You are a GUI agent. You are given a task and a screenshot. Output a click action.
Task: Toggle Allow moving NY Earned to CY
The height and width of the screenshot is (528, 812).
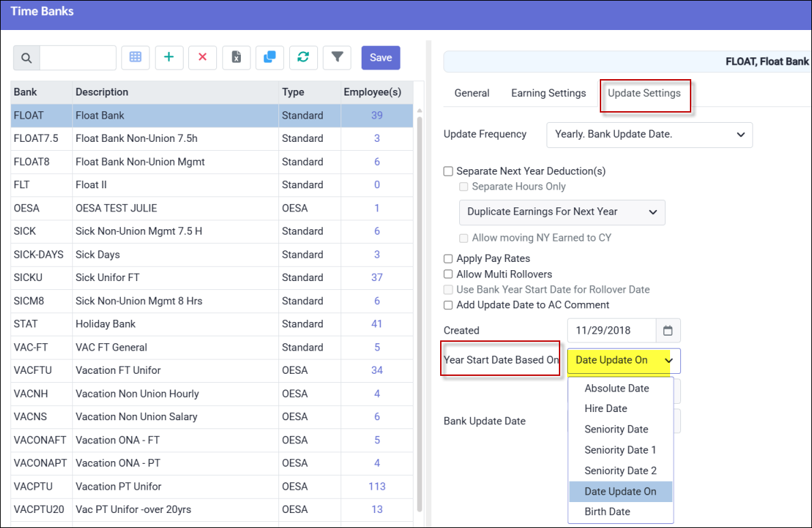[463, 238]
